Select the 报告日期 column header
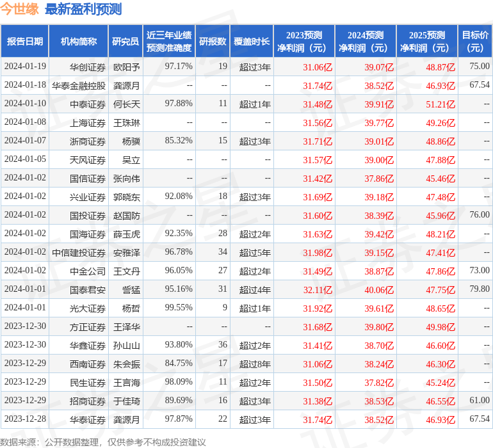The width and height of the screenshot is (493, 448). click(25, 41)
